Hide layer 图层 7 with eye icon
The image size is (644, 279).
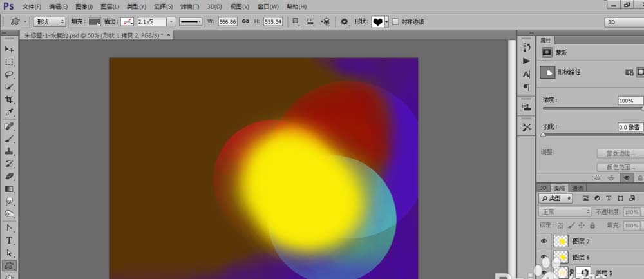pyautogui.click(x=544, y=241)
